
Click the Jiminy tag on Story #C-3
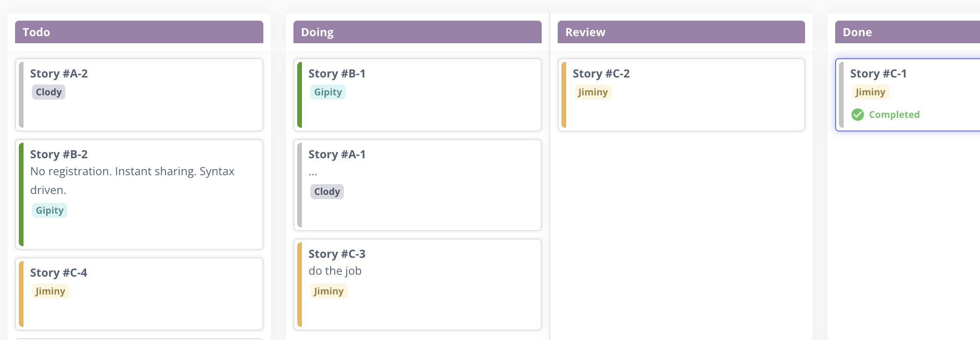(329, 291)
